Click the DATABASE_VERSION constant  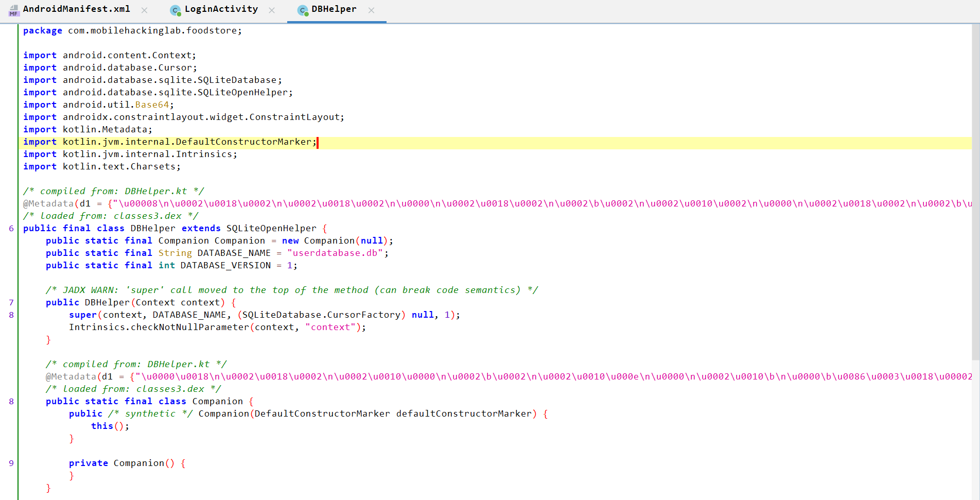[x=225, y=265]
